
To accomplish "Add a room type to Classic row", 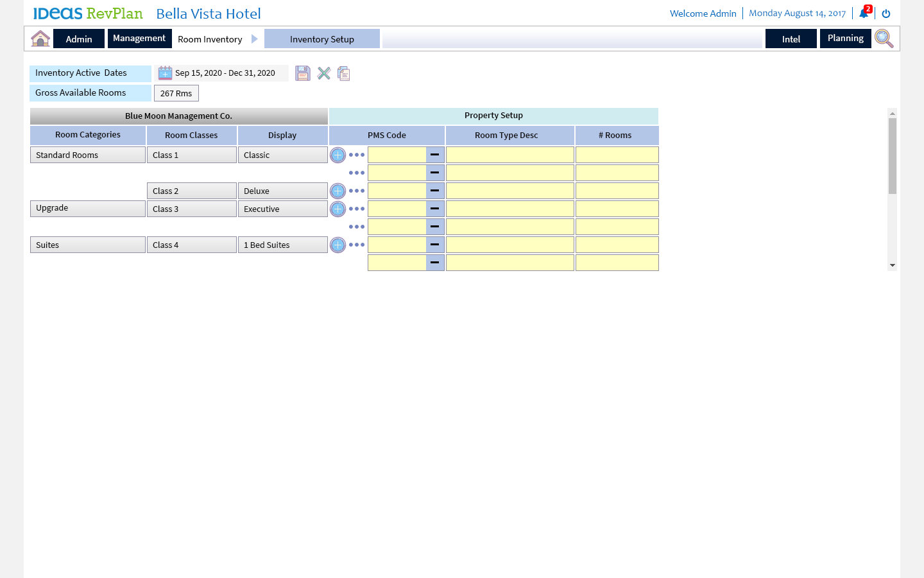I will coord(338,155).
